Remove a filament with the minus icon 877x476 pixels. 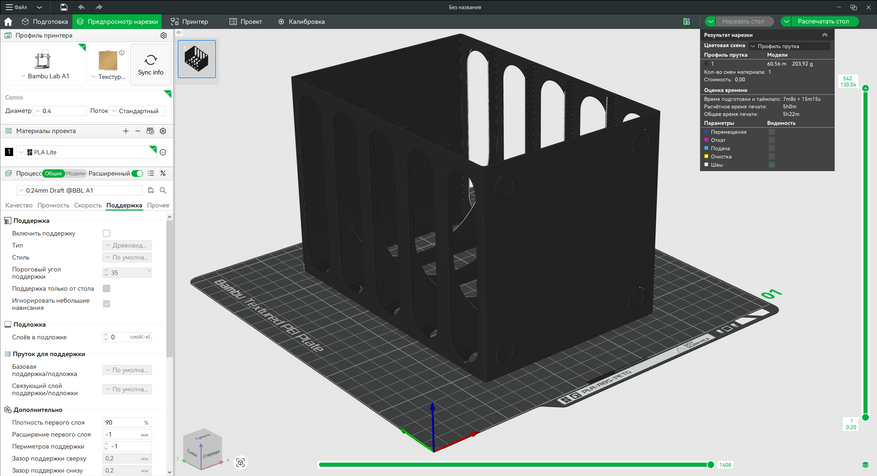point(137,131)
